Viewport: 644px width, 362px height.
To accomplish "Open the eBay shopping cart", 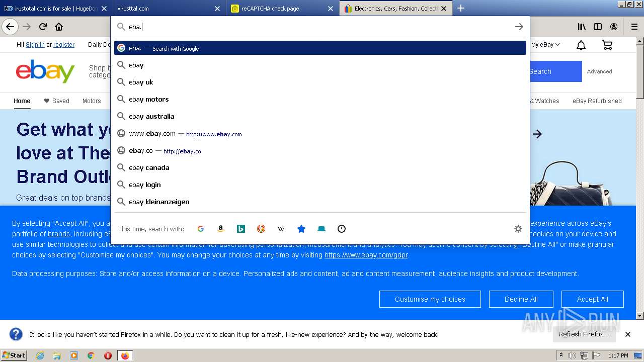I will 607,45.
